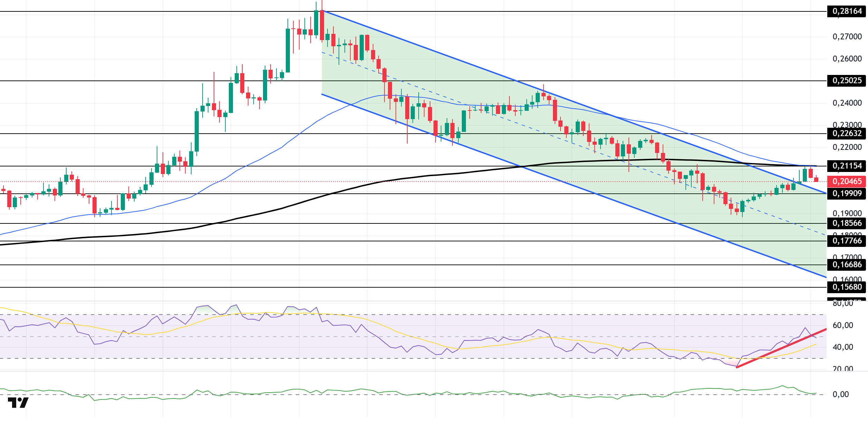This screenshot has height=423, width=868.
Task: Select the 0,28164 price level label
Action: (x=847, y=11)
